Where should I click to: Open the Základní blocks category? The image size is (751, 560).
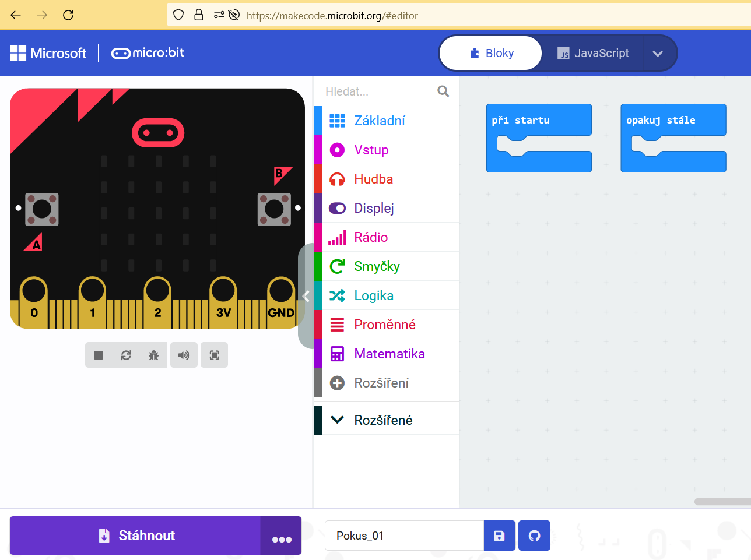pyautogui.click(x=379, y=121)
